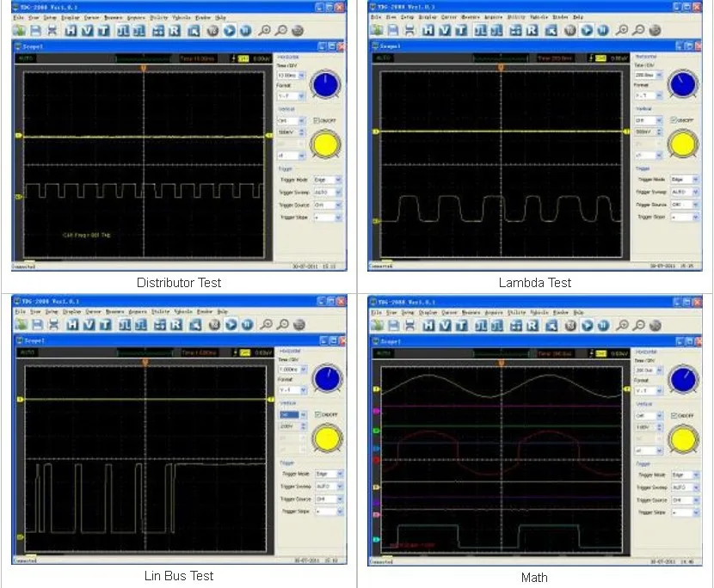Click Run (play) icon in Distributor Test window
714x588 pixels.
(230, 30)
